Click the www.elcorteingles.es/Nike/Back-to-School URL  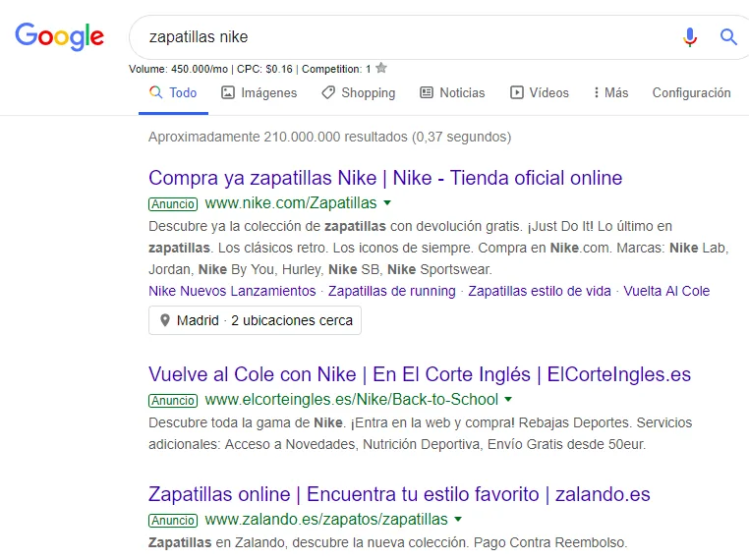point(351,399)
